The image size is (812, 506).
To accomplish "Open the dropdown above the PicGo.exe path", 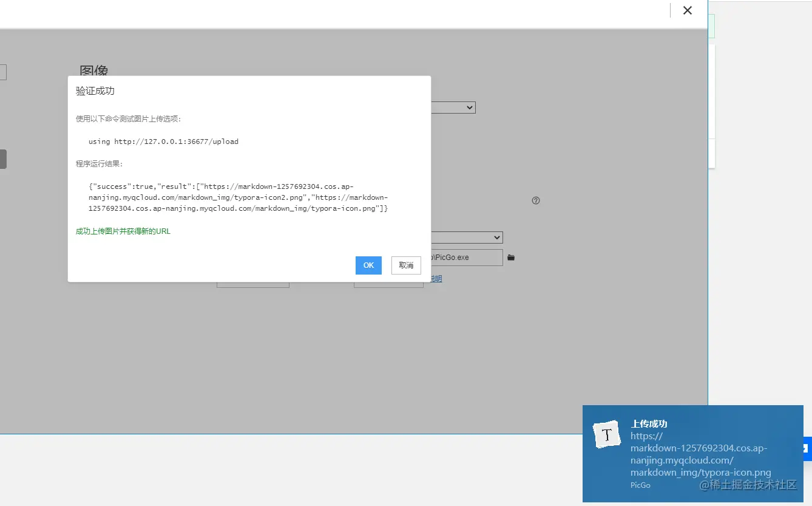I will [467, 238].
